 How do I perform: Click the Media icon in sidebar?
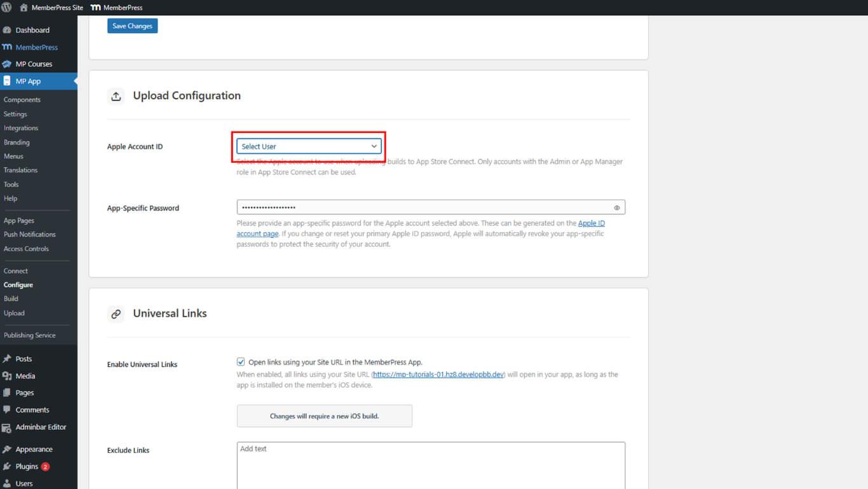tap(7, 376)
